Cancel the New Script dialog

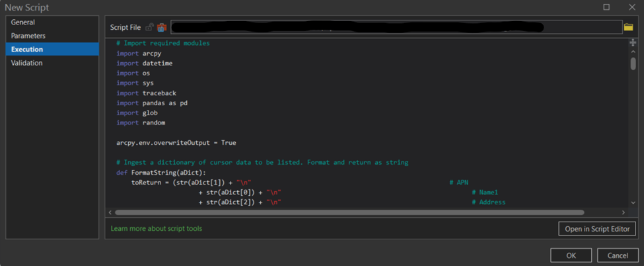pos(618,255)
